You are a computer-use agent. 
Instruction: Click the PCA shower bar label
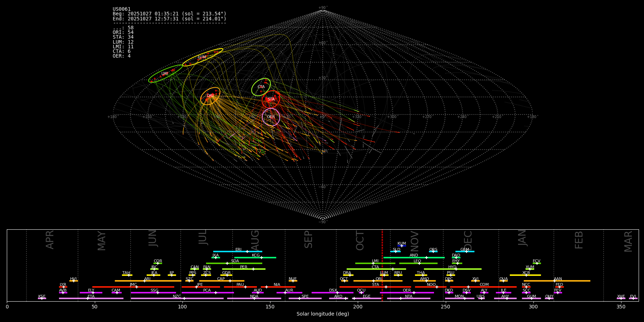coord(207,291)
